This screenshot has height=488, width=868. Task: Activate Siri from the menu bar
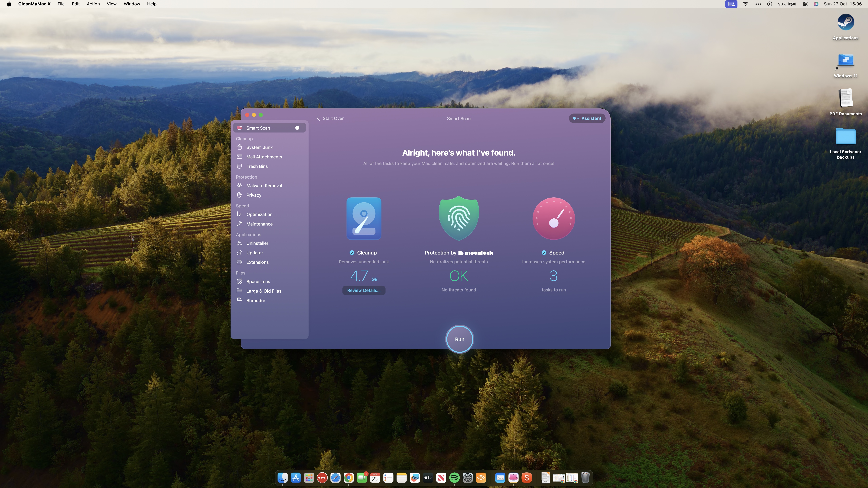816,4
